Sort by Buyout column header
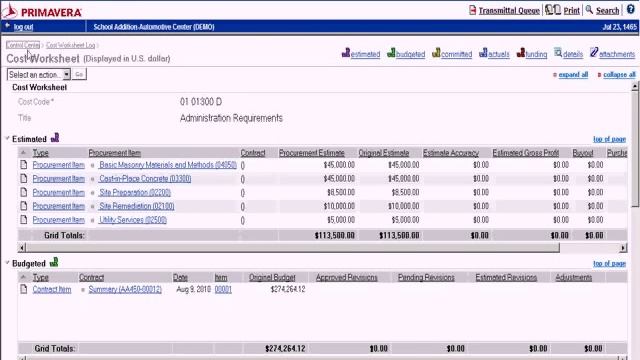The height and width of the screenshot is (360, 640). tap(583, 153)
